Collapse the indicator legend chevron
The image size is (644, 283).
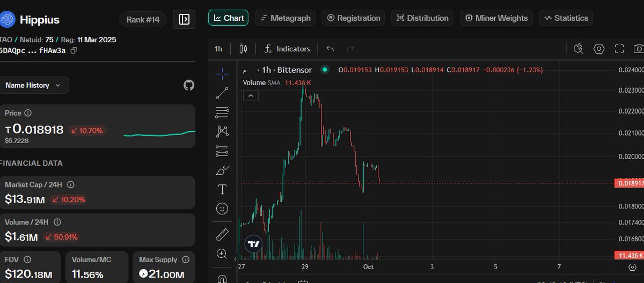(251, 96)
